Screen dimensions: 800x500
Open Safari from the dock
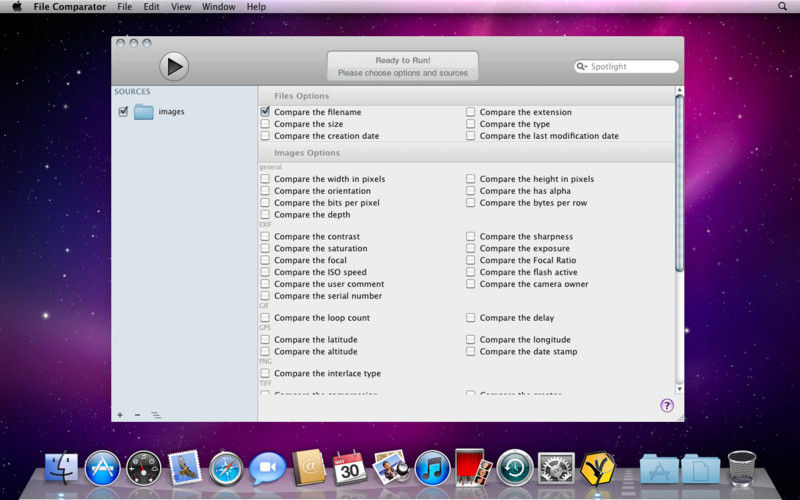pos(226,467)
